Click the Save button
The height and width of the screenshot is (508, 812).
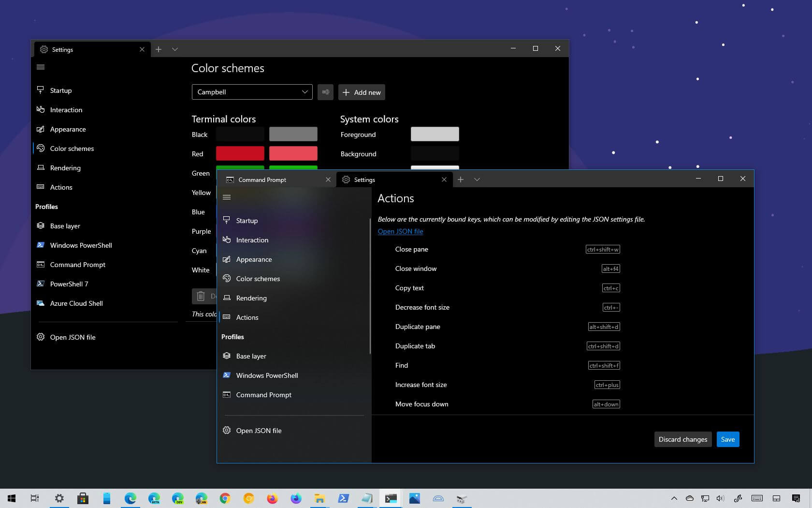[727, 439]
